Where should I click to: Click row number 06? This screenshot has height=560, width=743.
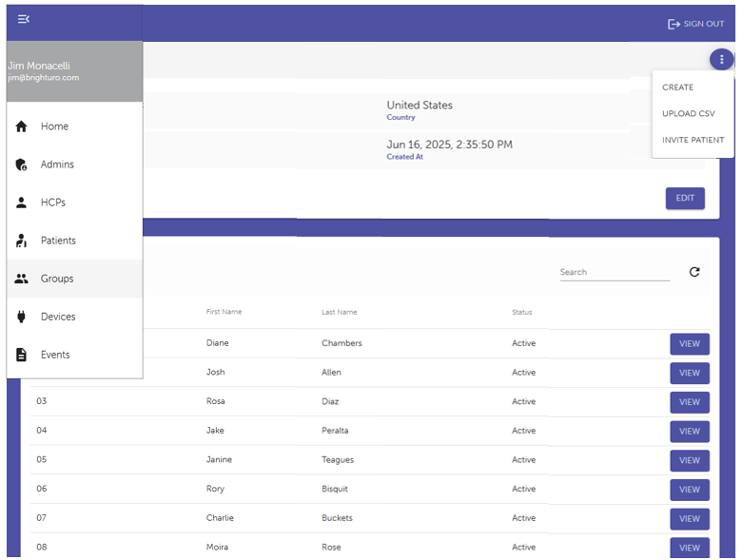(42, 489)
